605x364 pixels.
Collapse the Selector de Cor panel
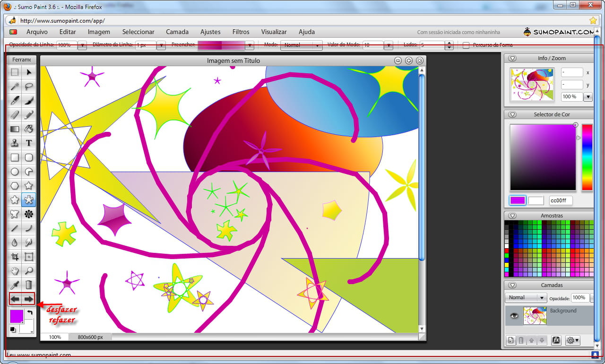pos(512,114)
